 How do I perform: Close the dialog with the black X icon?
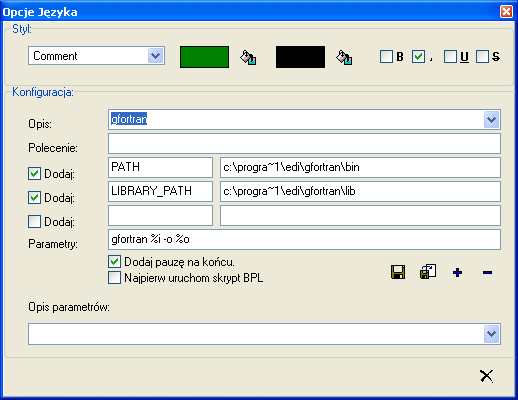(x=486, y=376)
